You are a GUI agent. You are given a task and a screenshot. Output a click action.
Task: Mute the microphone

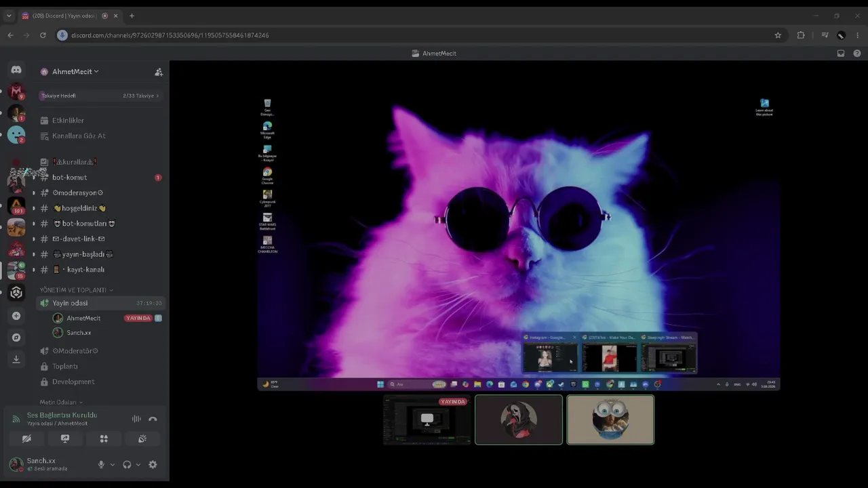point(101,464)
